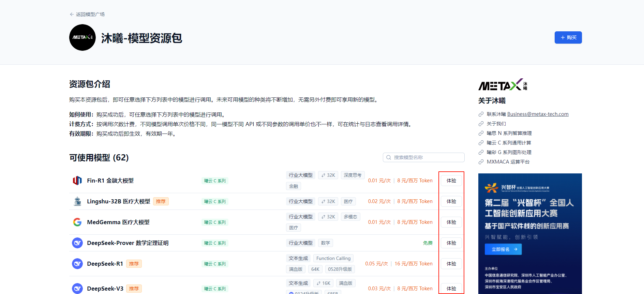Click the METAX round black logo
The height and width of the screenshot is (294, 644).
point(83,37)
